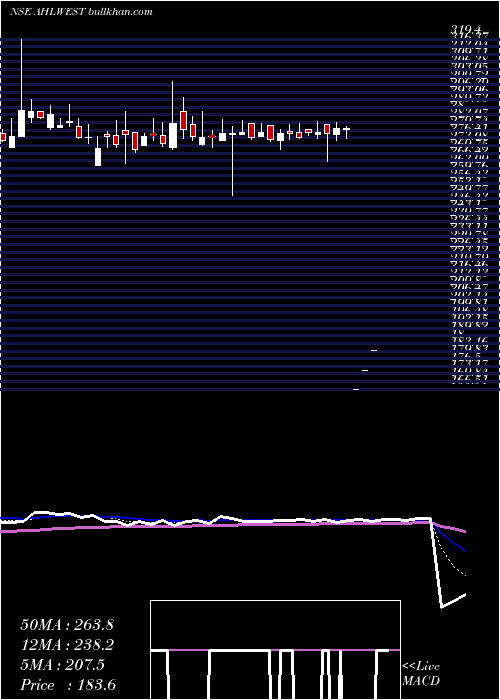Select the candle with tallest upper wick
Screen dimensions: 500x700
[x=21, y=88]
